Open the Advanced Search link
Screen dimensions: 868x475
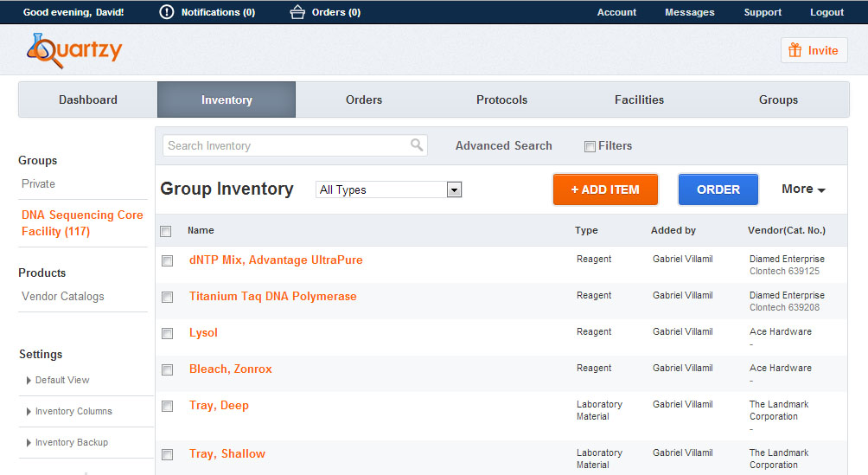point(503,145)
